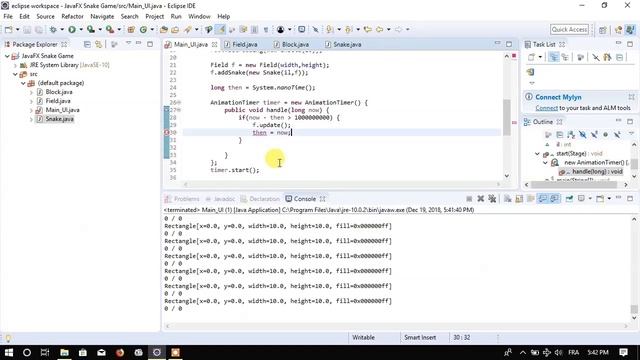This screenshot has width=640, height=360.
Task: Open the New Task dropdown arrow in Task List
Action: (x=540, y=58)
